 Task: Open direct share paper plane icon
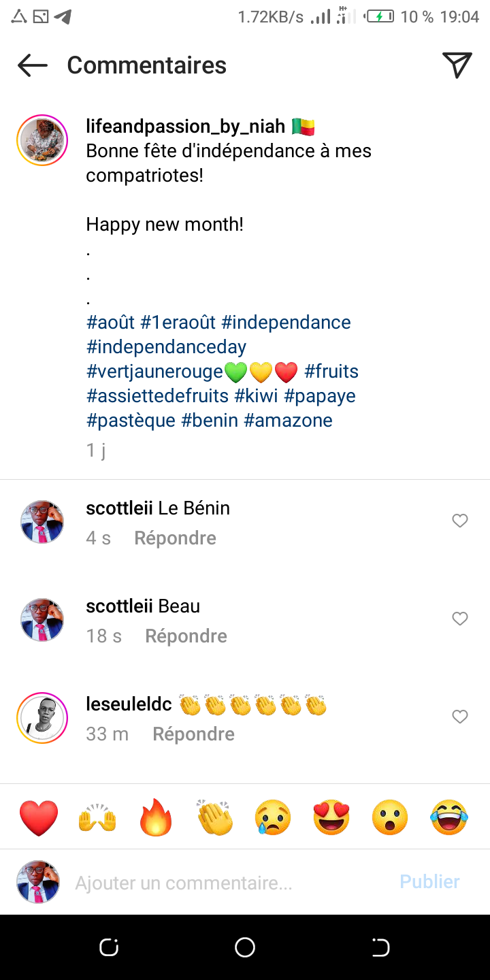(457, 65)
